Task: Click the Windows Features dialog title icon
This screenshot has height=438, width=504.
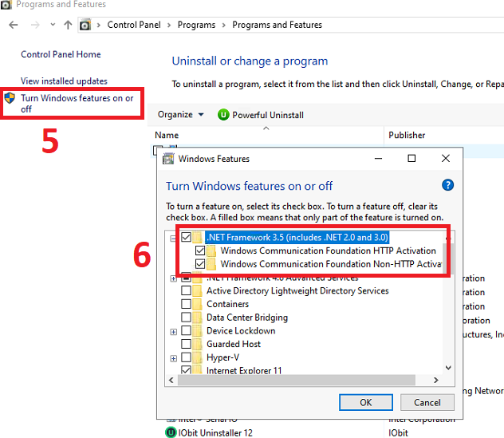Action: [168, 159]
